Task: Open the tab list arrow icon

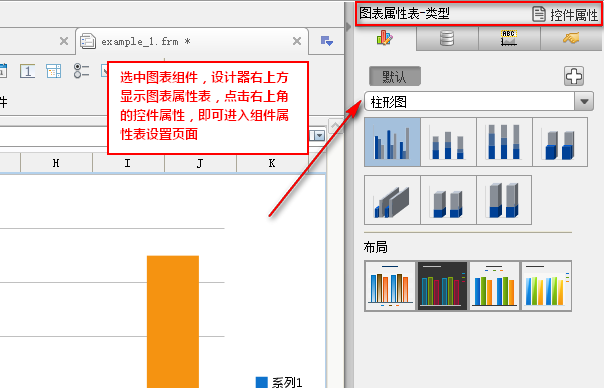Action: (x=327, y=40)
